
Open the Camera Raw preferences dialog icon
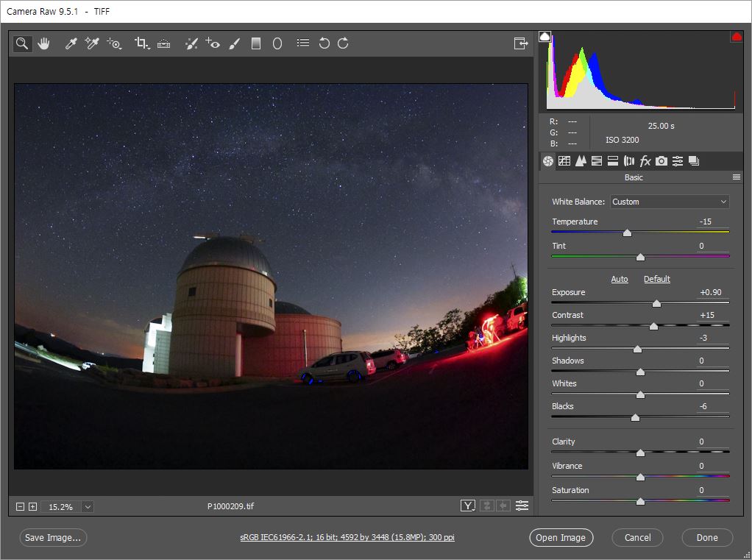coord(302,43)
